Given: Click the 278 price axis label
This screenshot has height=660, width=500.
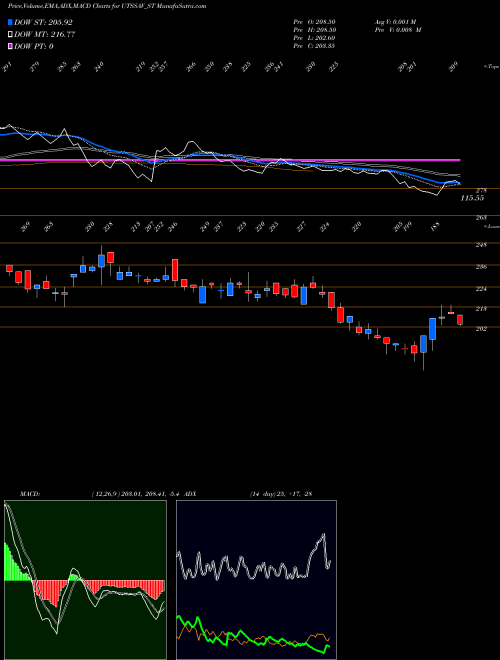Looking at the screenshot, I should (482, 190).
